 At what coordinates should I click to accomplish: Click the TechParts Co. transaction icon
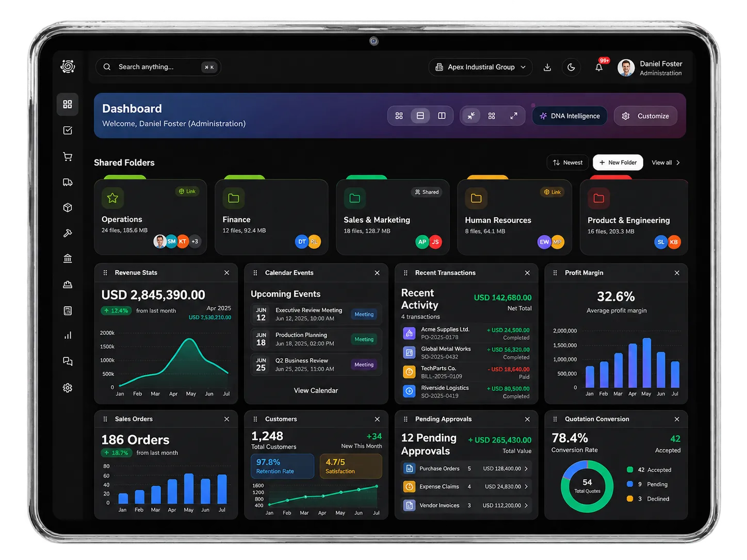[409, 372]
